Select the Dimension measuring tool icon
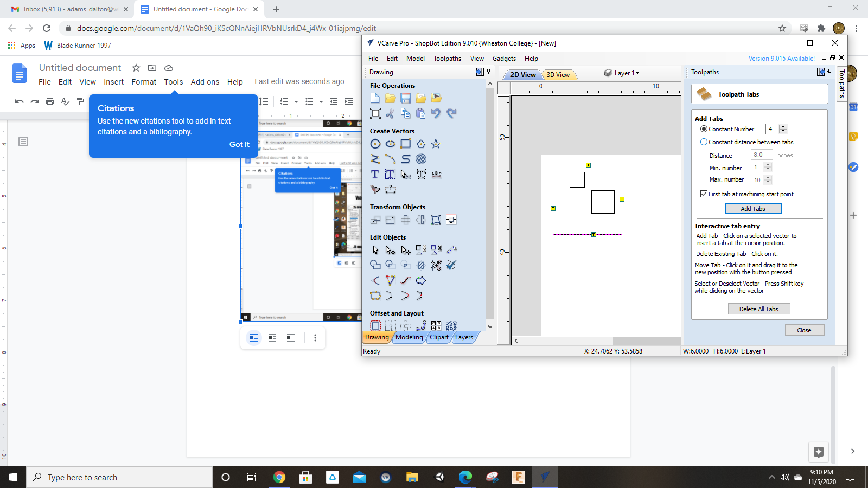The image size is (868, 488). (x=390, y=189)
